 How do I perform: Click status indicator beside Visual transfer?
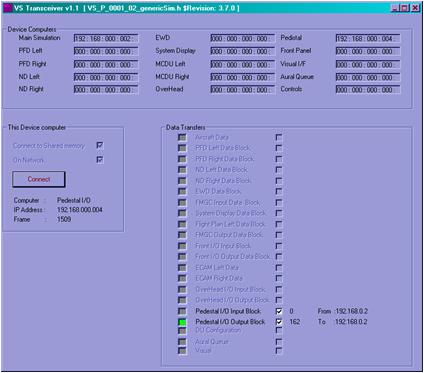coord(182,351)
